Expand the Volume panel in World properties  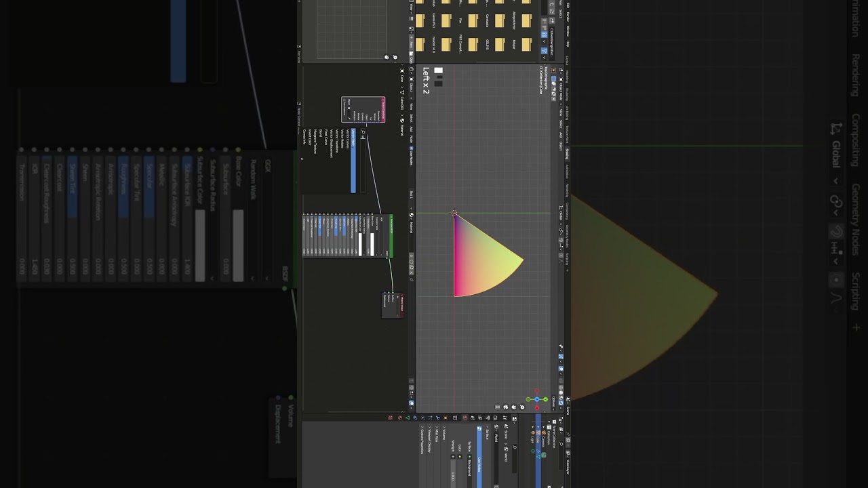[x=443, y=434]
